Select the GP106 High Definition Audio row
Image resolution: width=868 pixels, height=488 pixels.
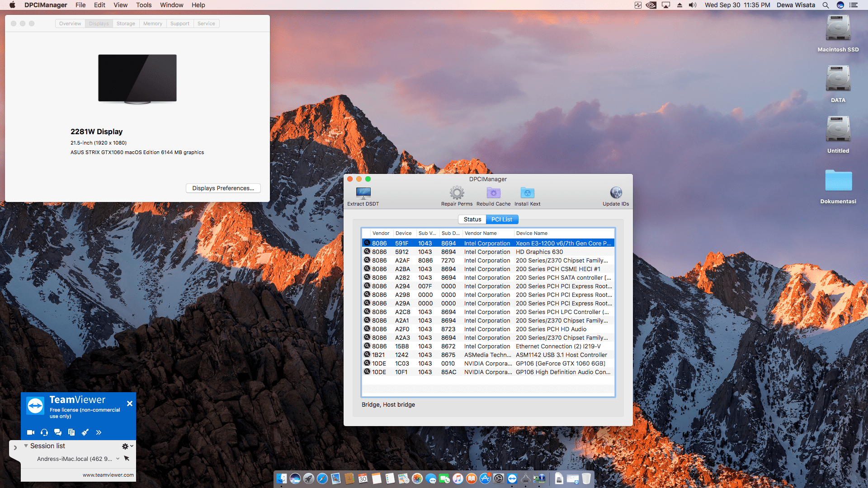488,372
